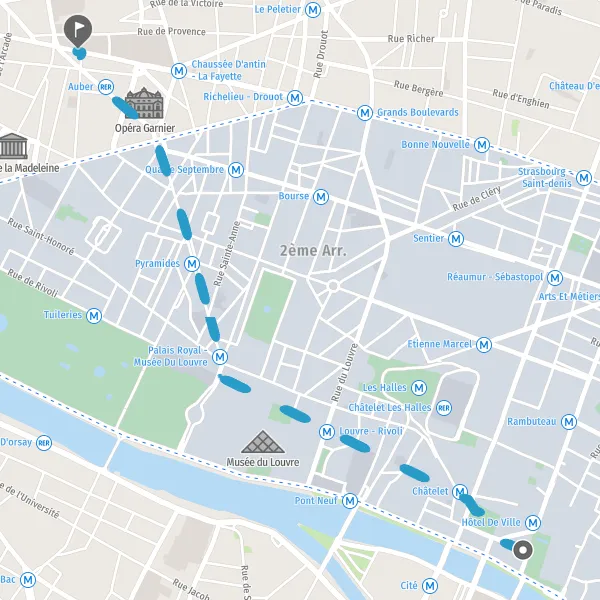Click the route start circle marker

(x=523, y=550)
